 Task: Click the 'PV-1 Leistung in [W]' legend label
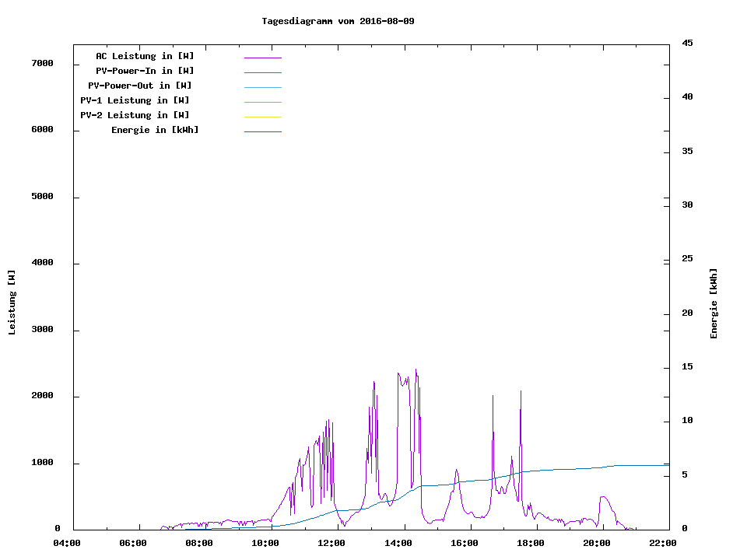click(135, 100)
